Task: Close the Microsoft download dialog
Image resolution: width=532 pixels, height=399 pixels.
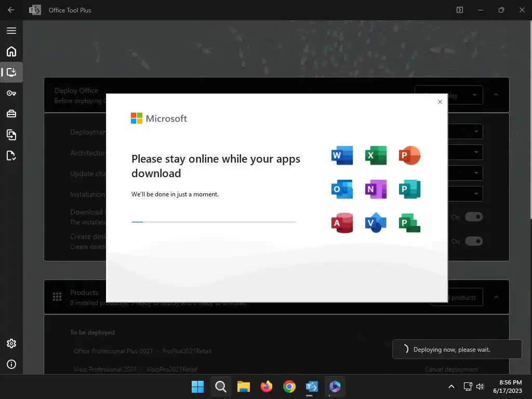Action: click(440, 102)
